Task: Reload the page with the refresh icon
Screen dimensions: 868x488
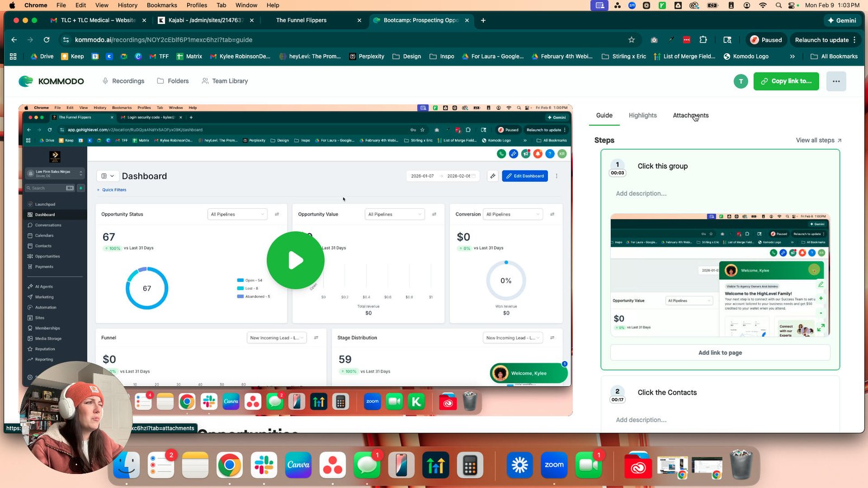Action: (47, 40)
